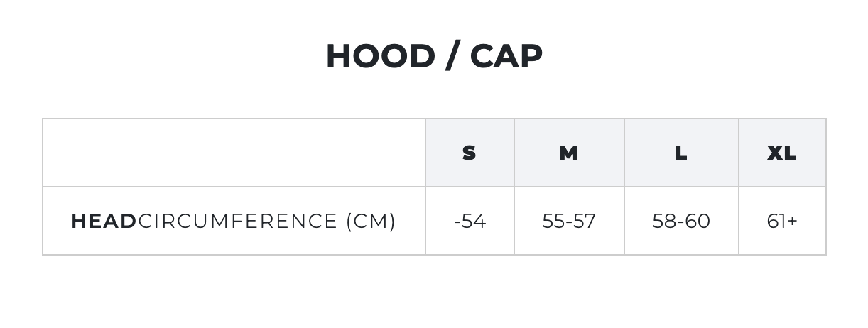Click the number 58 in large range

pyautogui.click(x=664, y=222)
